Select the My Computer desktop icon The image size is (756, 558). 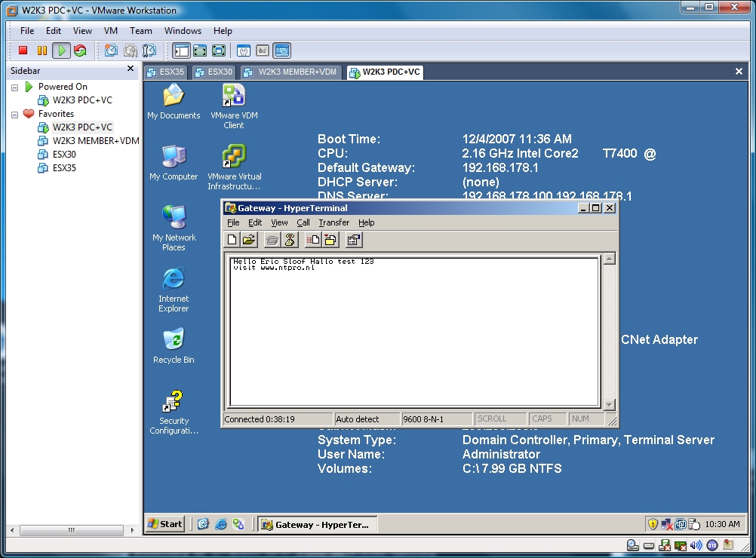174,162
